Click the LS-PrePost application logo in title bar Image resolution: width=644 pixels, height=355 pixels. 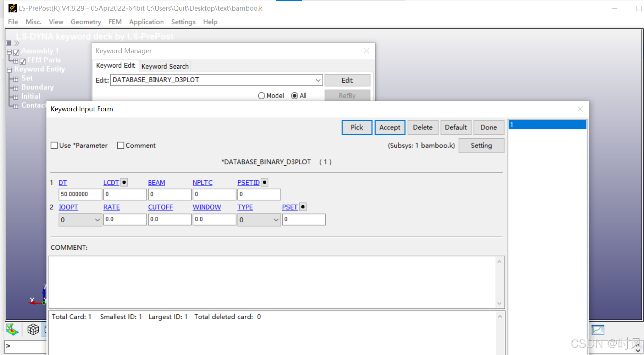pyautogui.click(x=12, y=8)
